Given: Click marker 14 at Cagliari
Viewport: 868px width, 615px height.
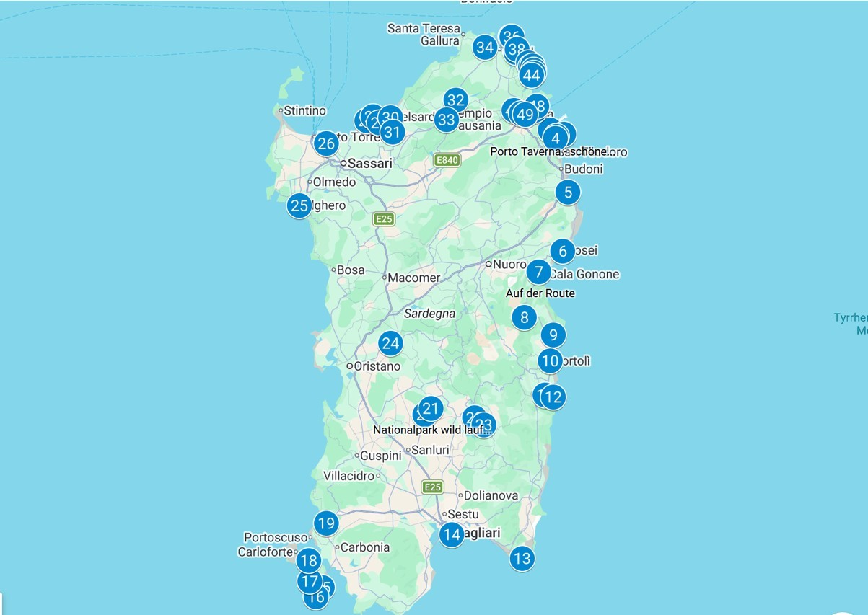Looking at the screenshot, I should tap(452, 534).
